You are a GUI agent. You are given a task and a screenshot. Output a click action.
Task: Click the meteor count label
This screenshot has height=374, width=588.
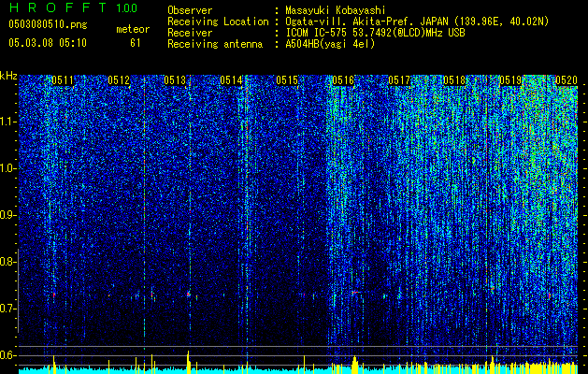(x=133, y=29)
